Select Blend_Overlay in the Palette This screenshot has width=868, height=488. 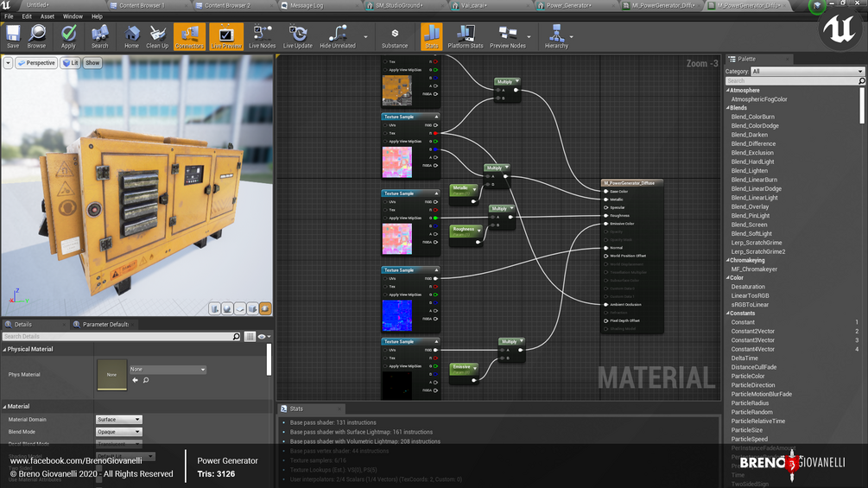[750, 206]
